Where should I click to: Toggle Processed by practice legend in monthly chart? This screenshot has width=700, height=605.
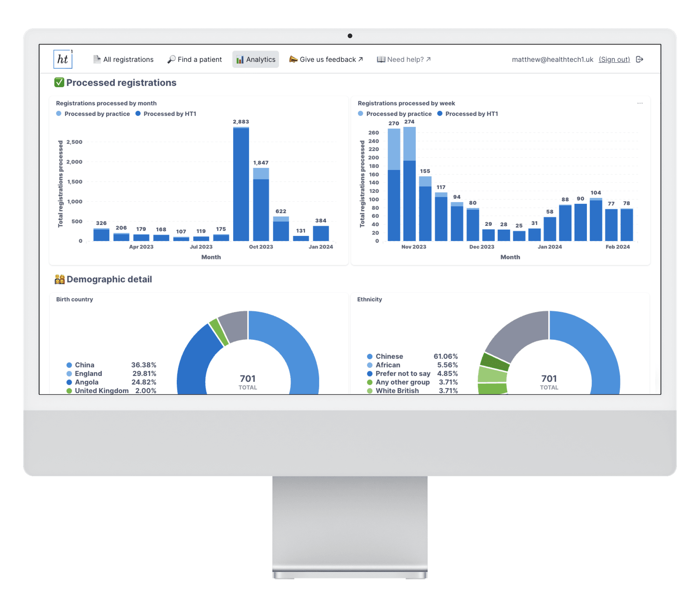tap(93, 114)
